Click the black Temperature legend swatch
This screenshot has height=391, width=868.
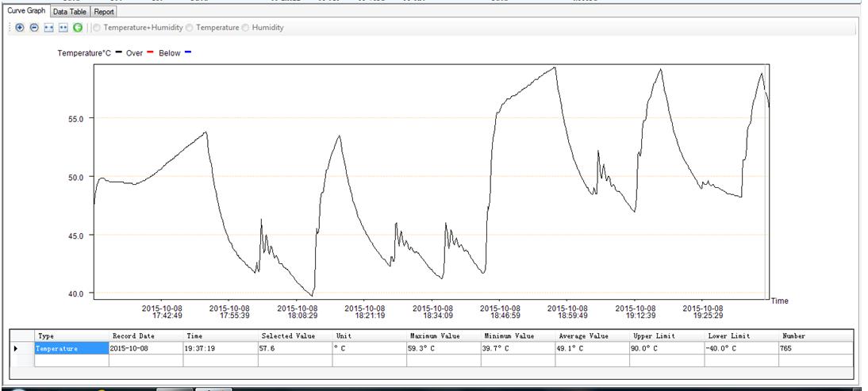point(118,53)
